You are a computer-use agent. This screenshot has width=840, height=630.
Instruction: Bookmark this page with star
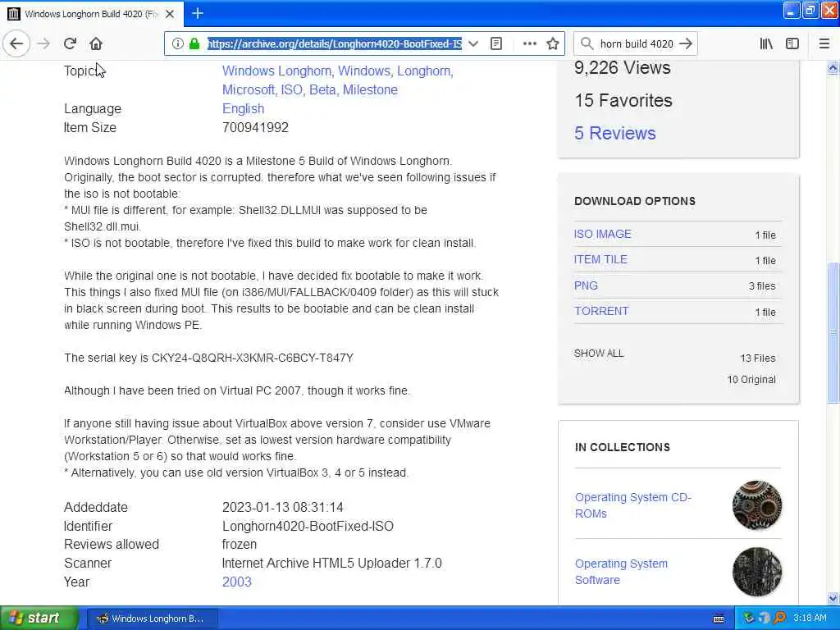click(553, 43)
